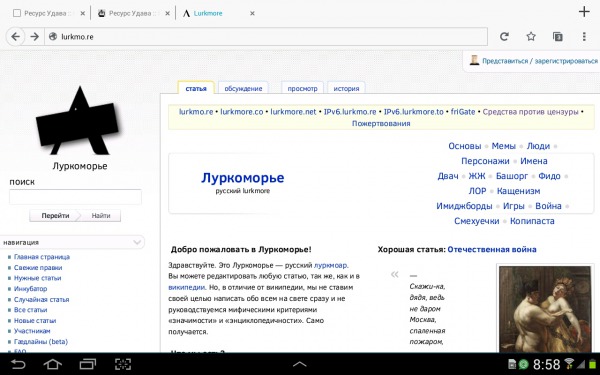Click the address bar with lurkmo.re
The height and width of the screenshot is (375, 600).
coord(266,37)
